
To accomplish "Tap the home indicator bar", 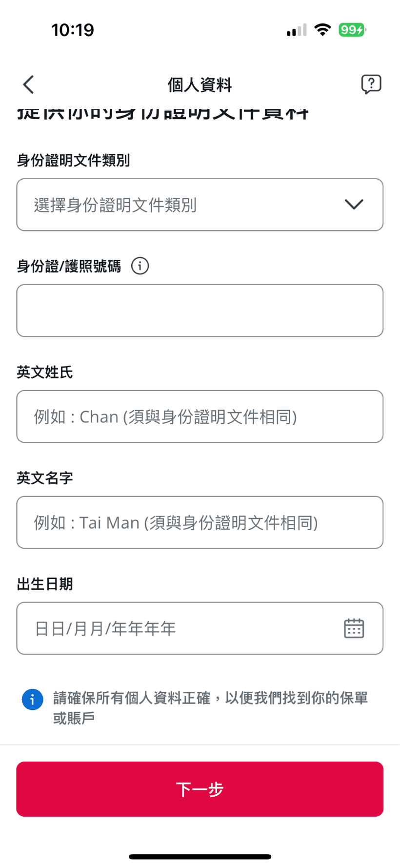I will tap(200, 856).
